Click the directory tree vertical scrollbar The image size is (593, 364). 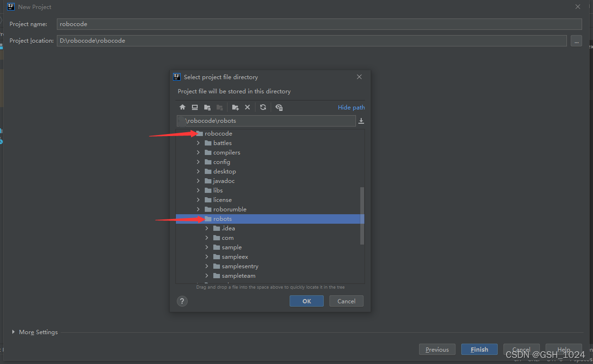coord(362,216)
